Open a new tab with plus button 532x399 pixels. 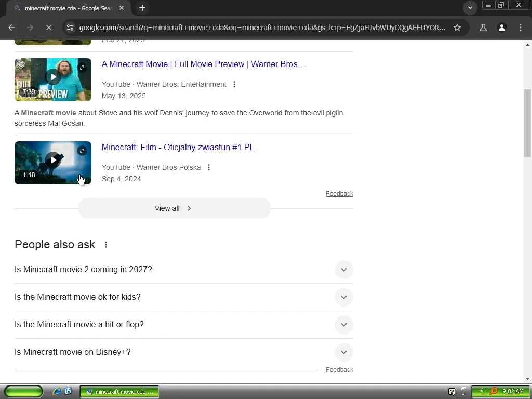point(142,8)
